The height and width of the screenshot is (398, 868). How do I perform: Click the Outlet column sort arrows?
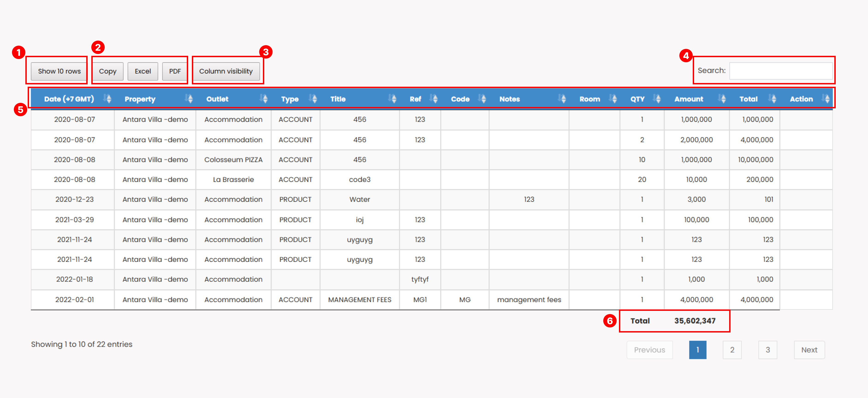pyautogui.click(x=264, y=99)
